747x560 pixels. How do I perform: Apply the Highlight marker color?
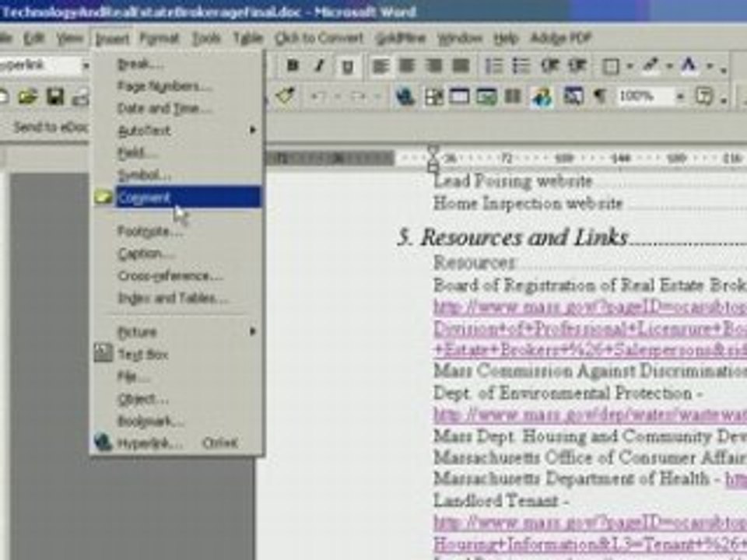(651, 65)
